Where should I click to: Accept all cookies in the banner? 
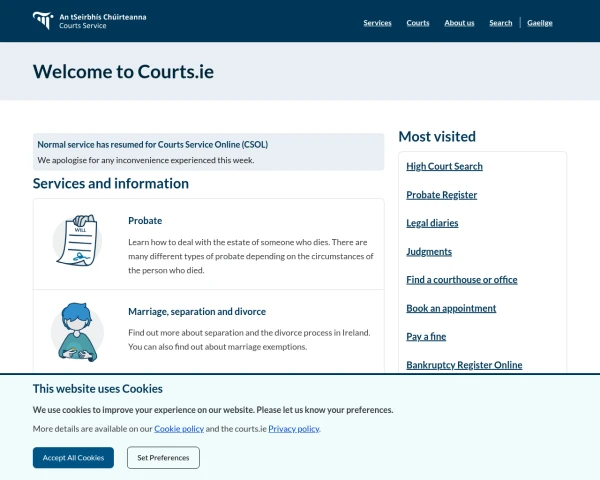pyautogui.click(x=73, y=457)
